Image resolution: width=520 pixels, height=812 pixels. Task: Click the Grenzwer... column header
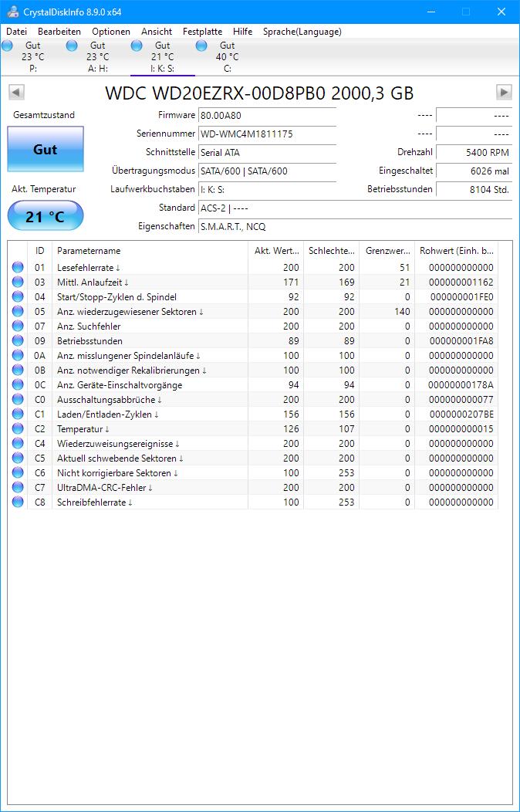pos(387,251)
